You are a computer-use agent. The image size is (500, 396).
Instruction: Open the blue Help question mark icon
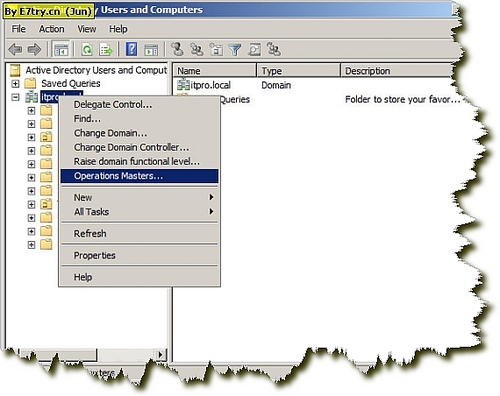click(x=131, y=49)
